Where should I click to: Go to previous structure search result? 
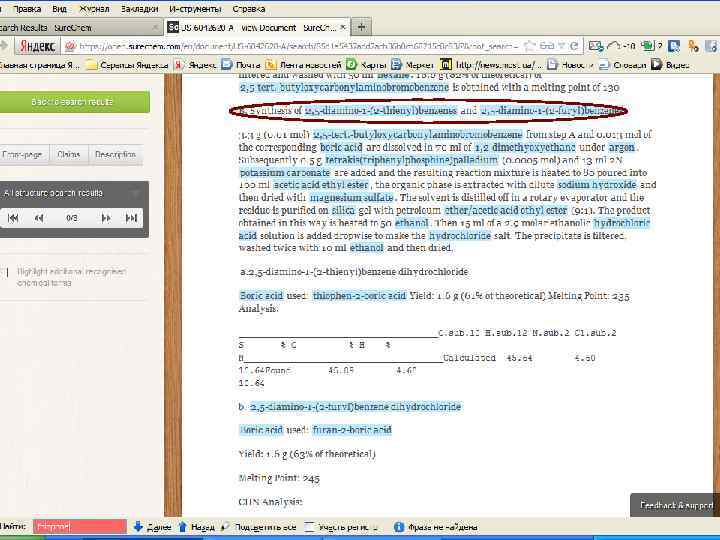tap(39, 218)
